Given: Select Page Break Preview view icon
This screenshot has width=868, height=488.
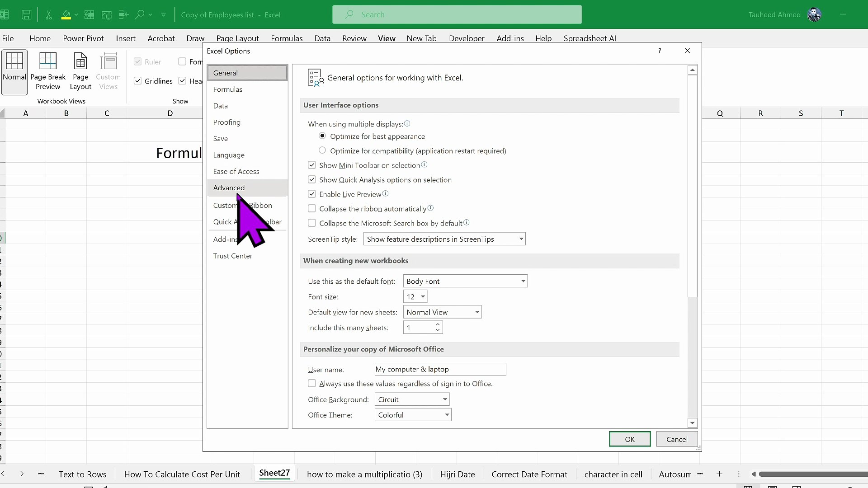Looking at the screenshot, I should 48,71.
